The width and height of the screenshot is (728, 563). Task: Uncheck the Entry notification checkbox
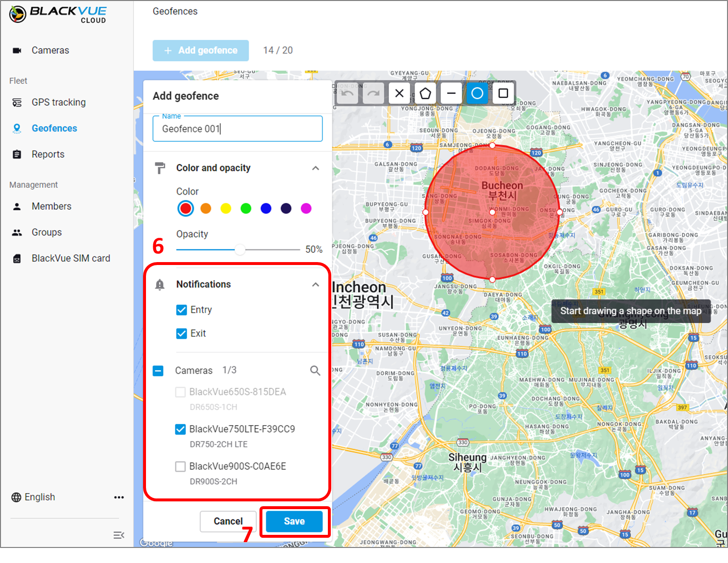pyautogui.click(x=181, y=310)
